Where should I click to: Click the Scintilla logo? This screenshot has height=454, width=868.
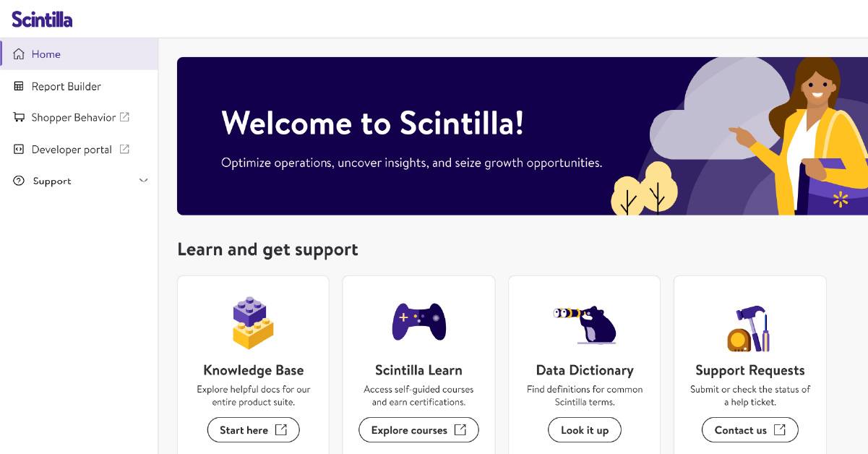[x=42, y=19]
